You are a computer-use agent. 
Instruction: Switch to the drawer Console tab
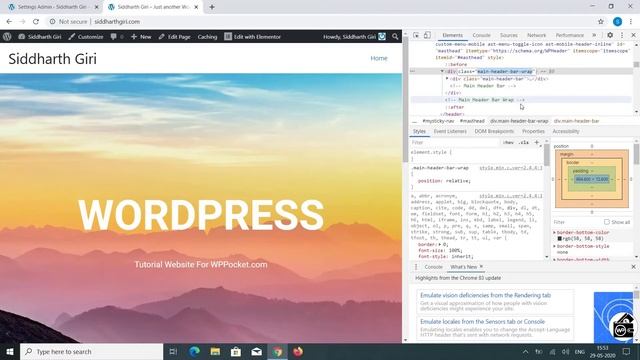point(433,267)
